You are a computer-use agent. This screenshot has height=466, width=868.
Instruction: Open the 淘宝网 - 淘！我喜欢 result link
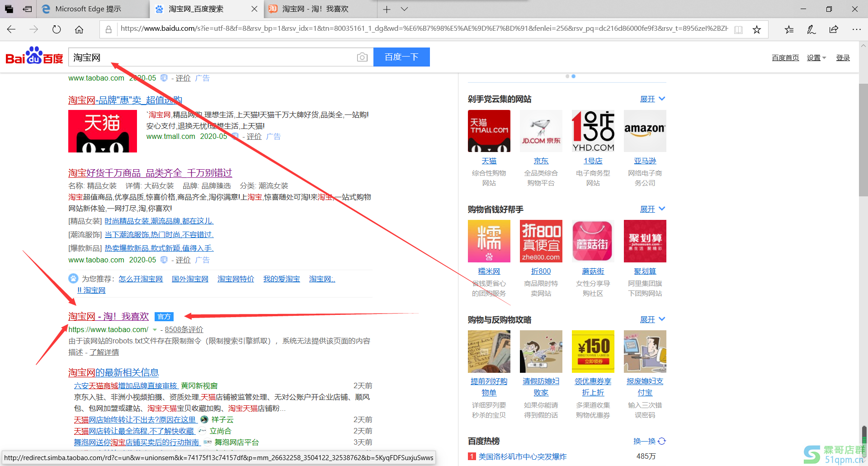pyautogui.click(x=108, y=316)
